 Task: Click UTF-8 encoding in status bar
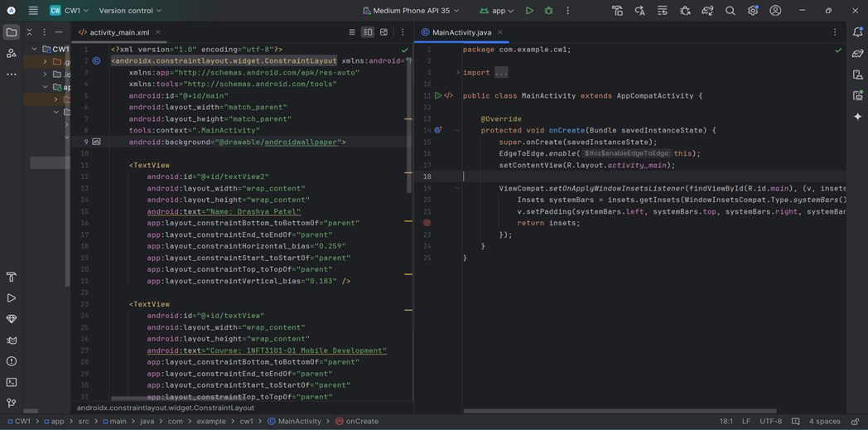[770, 421]
